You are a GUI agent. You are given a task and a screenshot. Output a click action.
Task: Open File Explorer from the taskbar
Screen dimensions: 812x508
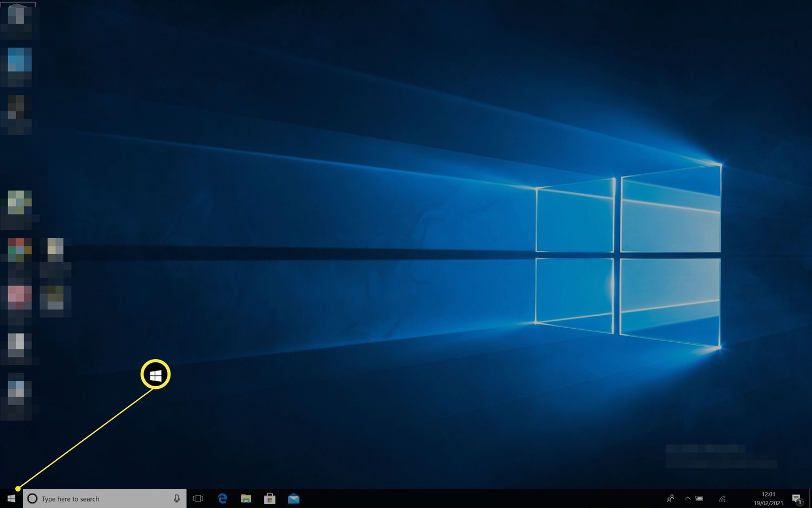tap(246, 499)
